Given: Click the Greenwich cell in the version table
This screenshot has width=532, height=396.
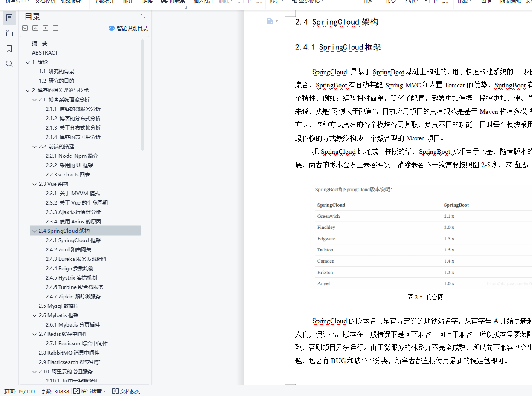Looking at the screenshot, I should point(329,216).
